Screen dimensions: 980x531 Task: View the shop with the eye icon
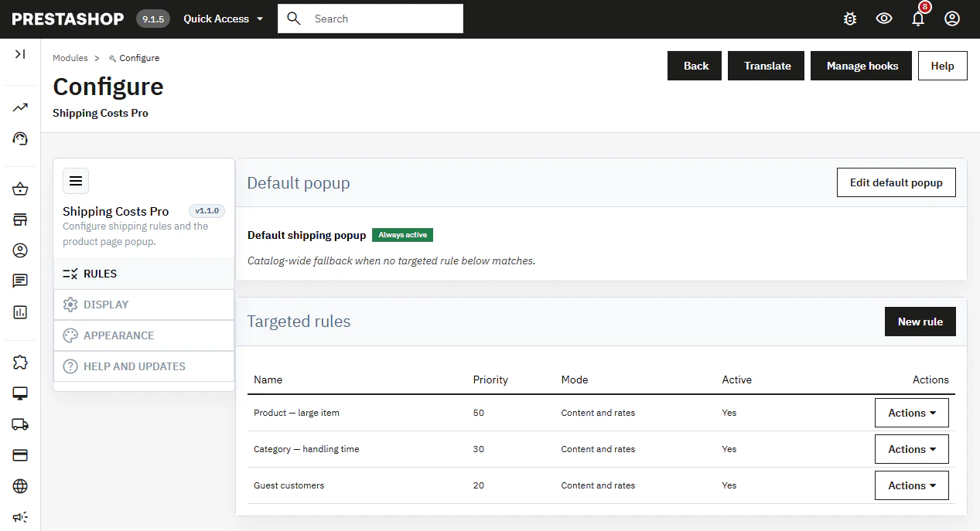[884, 19]
